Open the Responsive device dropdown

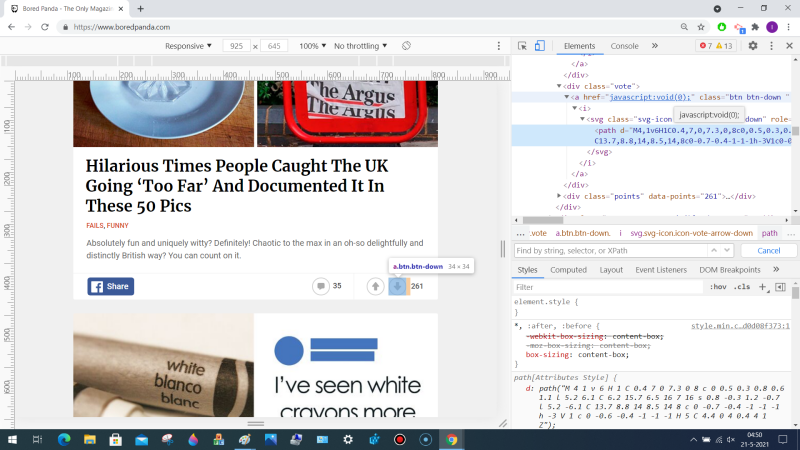188,46
